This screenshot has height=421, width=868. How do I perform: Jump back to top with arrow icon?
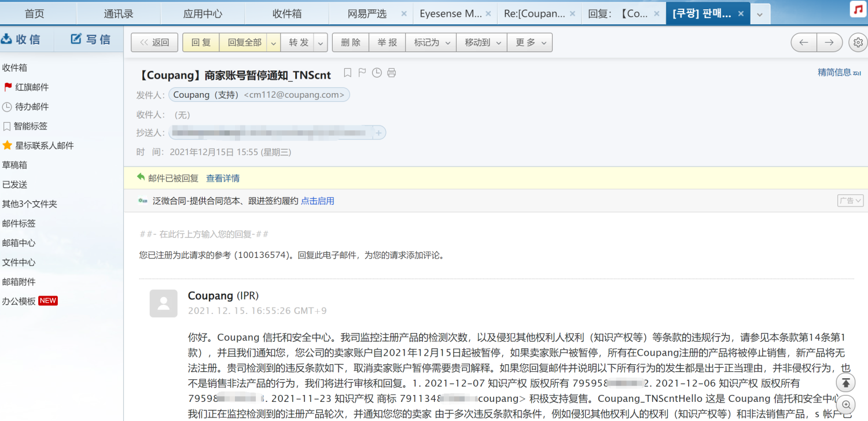tap(845, 382)
